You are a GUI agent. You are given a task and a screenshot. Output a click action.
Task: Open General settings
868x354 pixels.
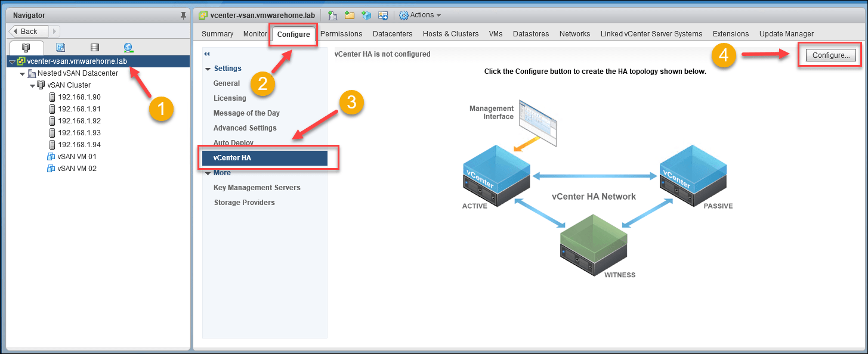[x=227, y=83]
